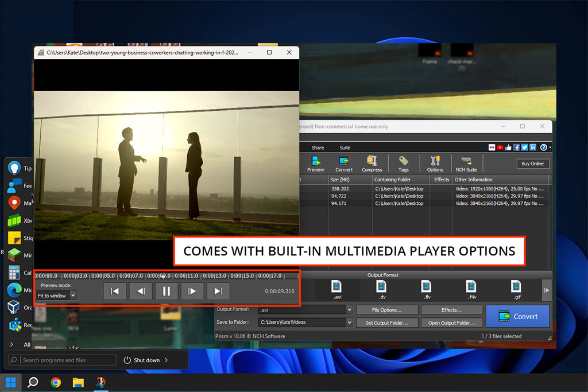Select the .f4v output format icon
The height and width of the screenshot is (392, 588).
(x=471, y=290)
